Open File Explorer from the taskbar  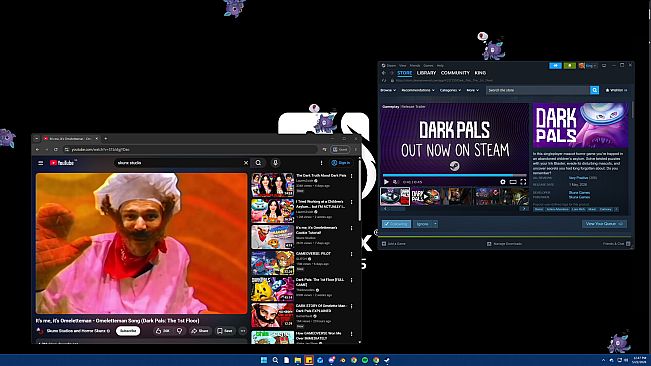pos(297,360)
